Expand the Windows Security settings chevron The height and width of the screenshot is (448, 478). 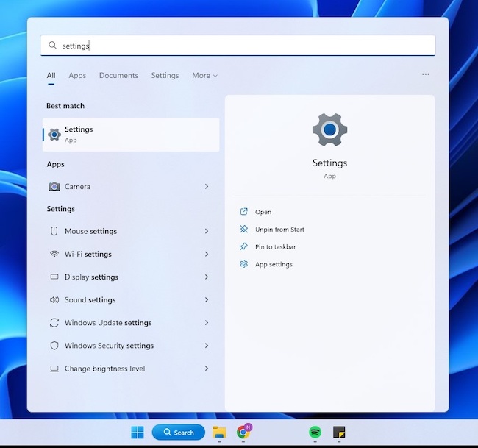[x=207, y=346]
